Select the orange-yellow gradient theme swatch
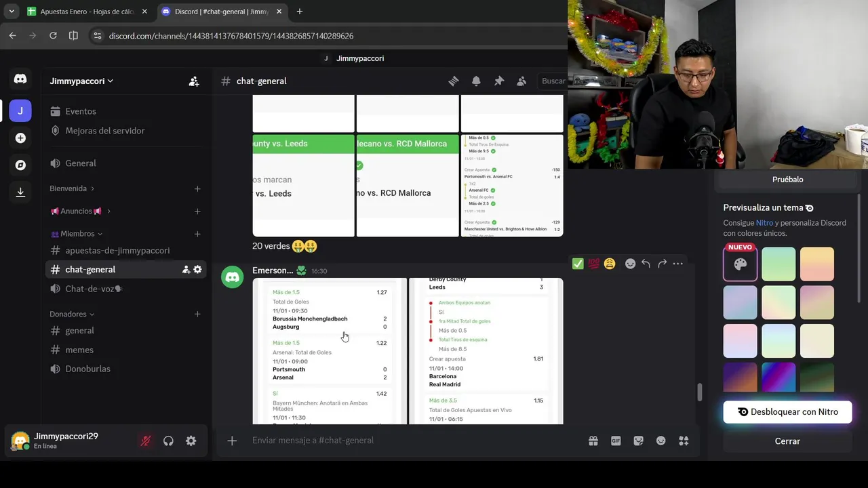 point(817,264)
